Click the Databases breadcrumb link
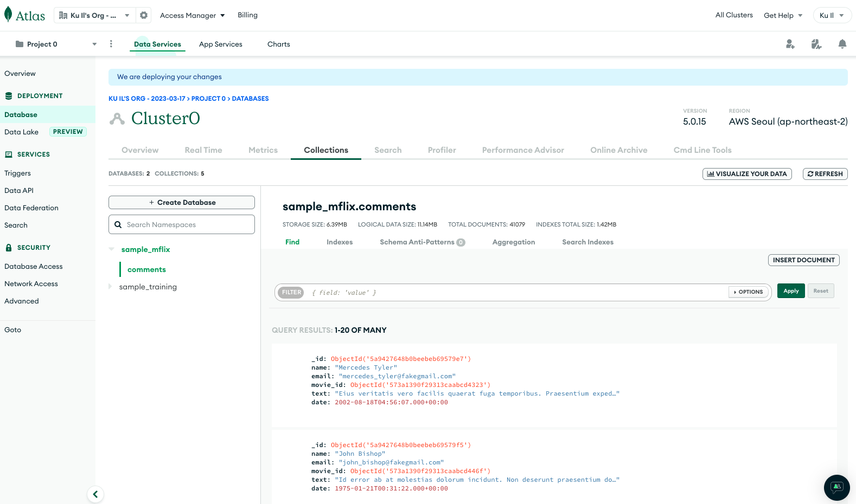Image resolution: width=856 pixels, height=504 pixels. click(x=251, y=99)
